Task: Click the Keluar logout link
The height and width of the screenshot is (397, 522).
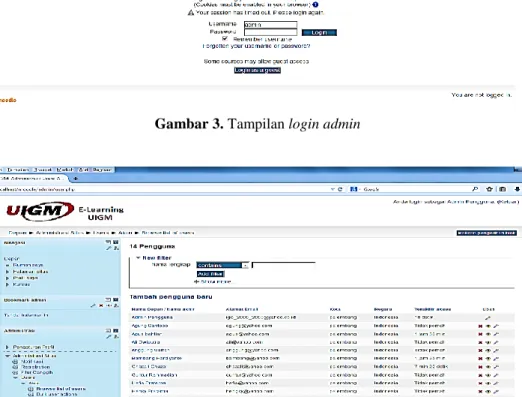Action: (x=509, y=202)
